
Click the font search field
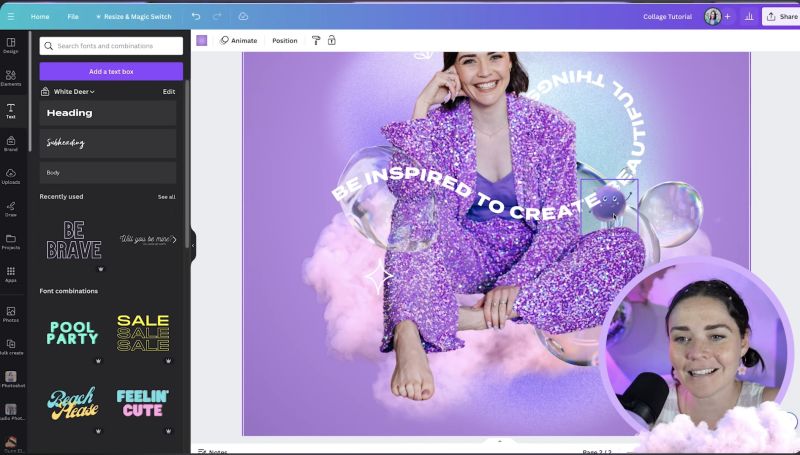tap(111, 46)
